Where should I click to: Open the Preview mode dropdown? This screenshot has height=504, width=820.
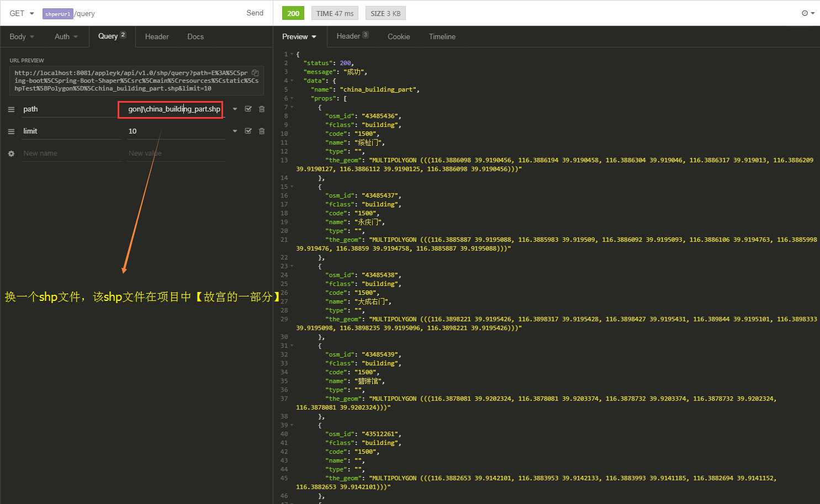[x=299, y=36]
